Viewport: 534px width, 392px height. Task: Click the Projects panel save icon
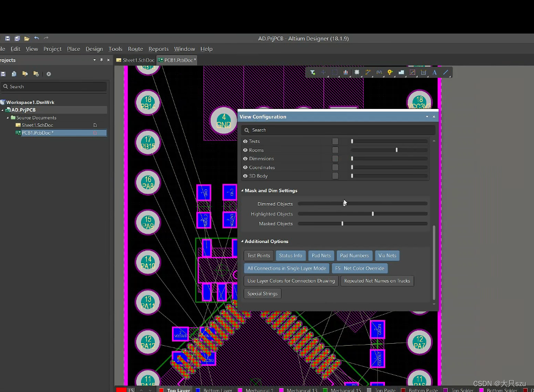point(3,74)
